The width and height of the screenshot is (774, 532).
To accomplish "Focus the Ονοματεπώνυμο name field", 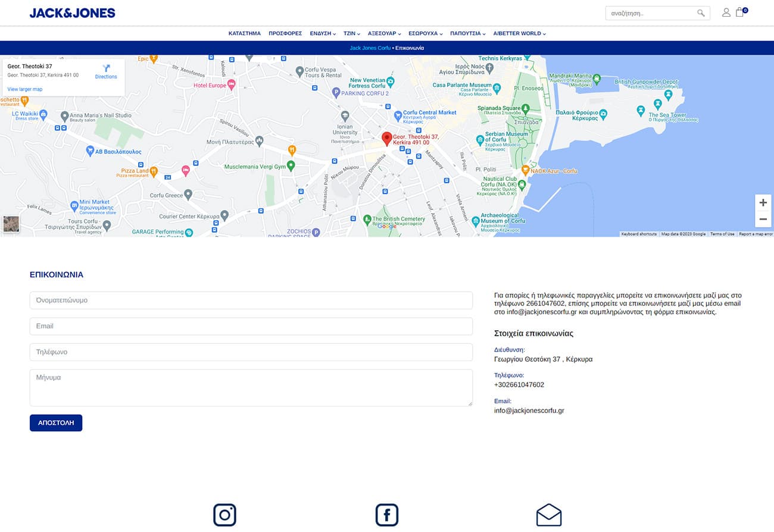I will [x=251, y=301].
